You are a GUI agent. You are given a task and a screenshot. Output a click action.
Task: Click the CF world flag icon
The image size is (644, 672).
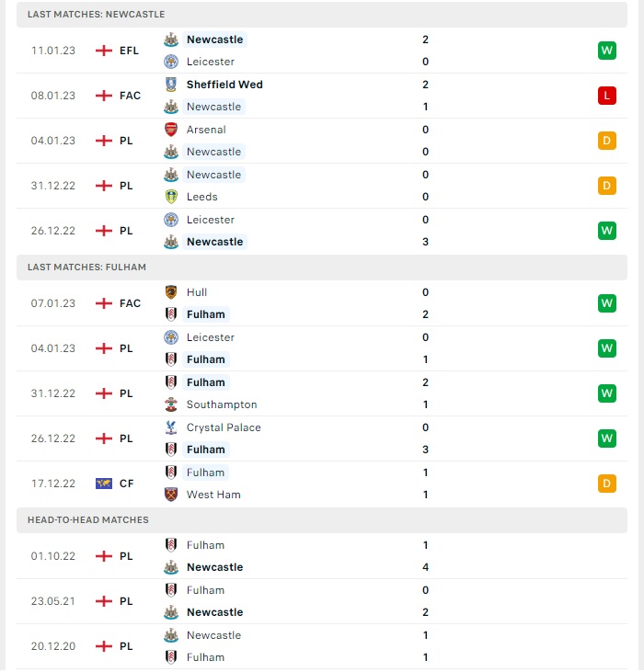pyautogui.click(x=104, y=484)
